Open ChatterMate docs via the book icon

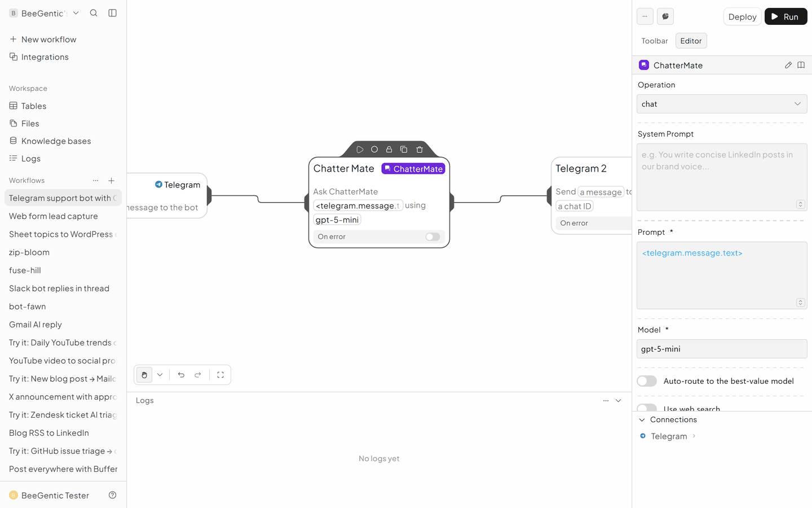[x=801, y=65]
